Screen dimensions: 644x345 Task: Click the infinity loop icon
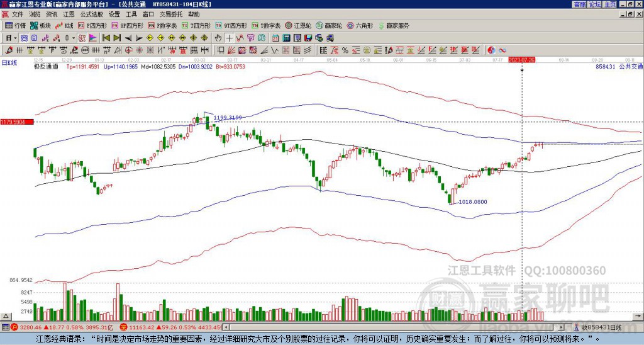(x=502, y=50)
